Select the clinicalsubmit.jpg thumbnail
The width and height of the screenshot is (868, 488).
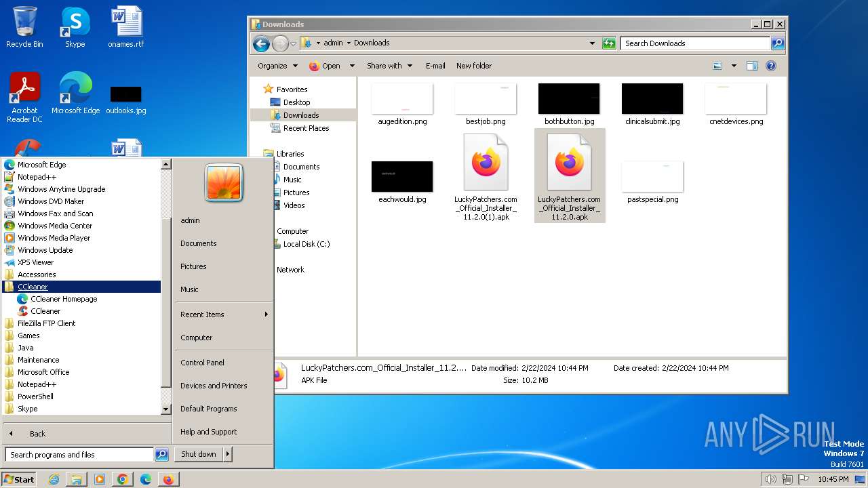click(x=652, y=104)
